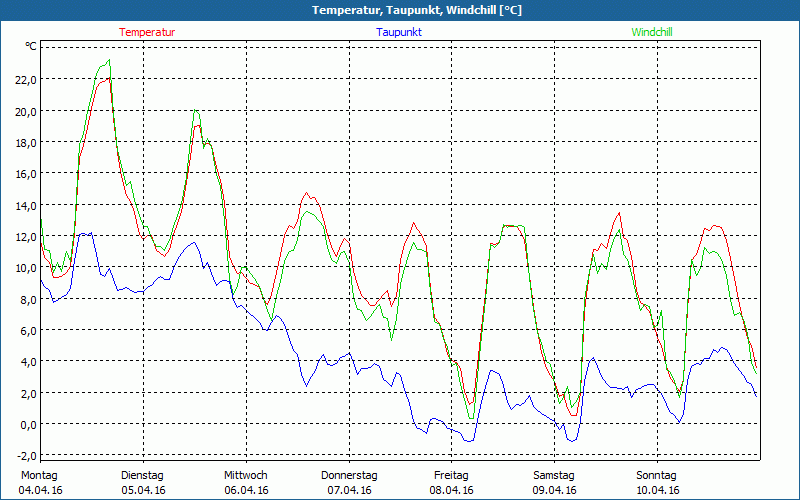Click the date 10.04.16
The image size is (800, 500).
pos(658,491)
